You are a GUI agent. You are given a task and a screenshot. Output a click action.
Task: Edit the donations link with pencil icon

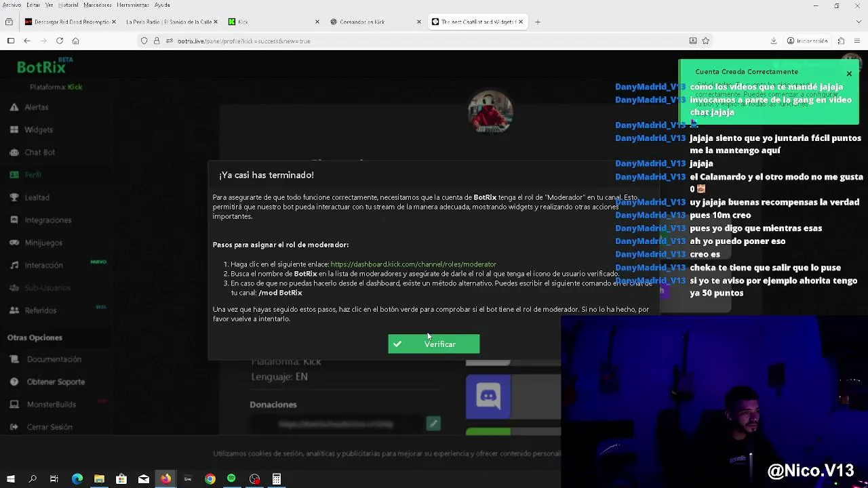[x=433, y=424]
